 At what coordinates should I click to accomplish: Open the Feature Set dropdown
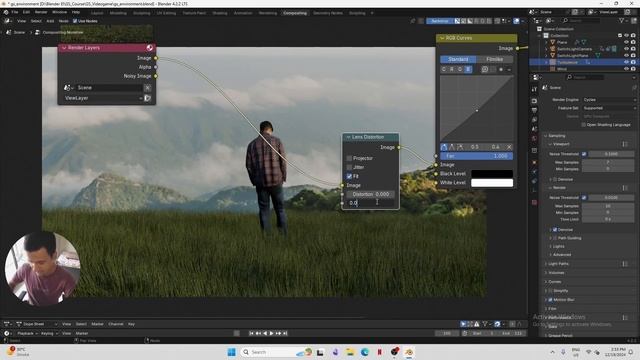tap(609, 108)
